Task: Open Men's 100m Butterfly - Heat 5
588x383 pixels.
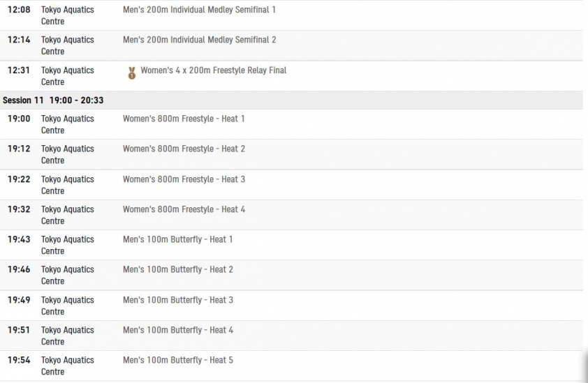Action: tap(178, 360)
